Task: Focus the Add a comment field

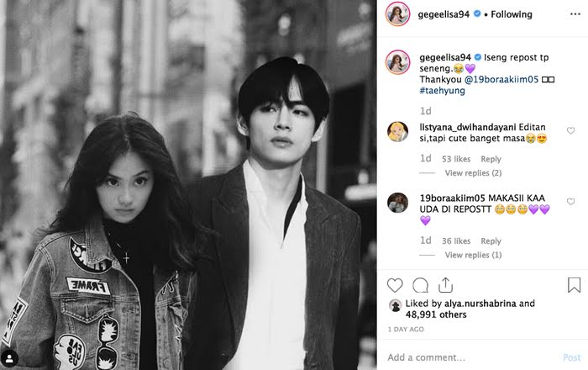Action: coord(472,357)
